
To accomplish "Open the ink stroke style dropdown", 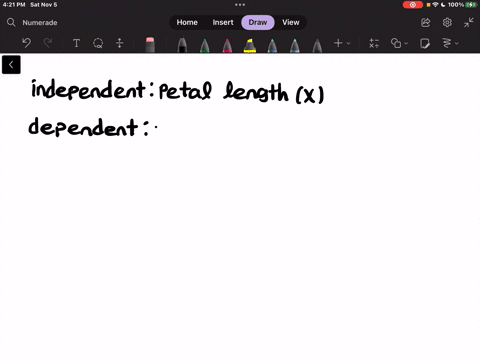I will (x=450, y=43).
